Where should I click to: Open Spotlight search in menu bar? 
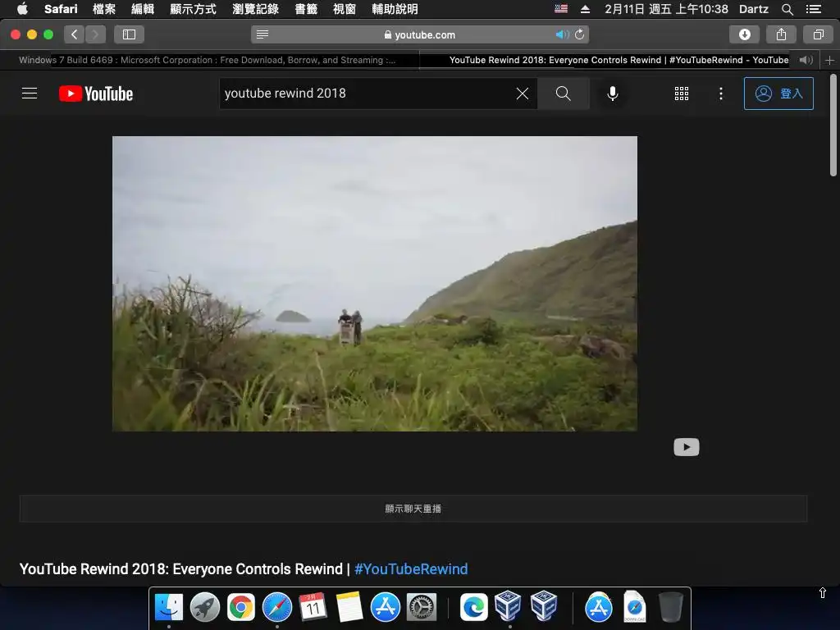pyautogui.click(x=787, y=9)
